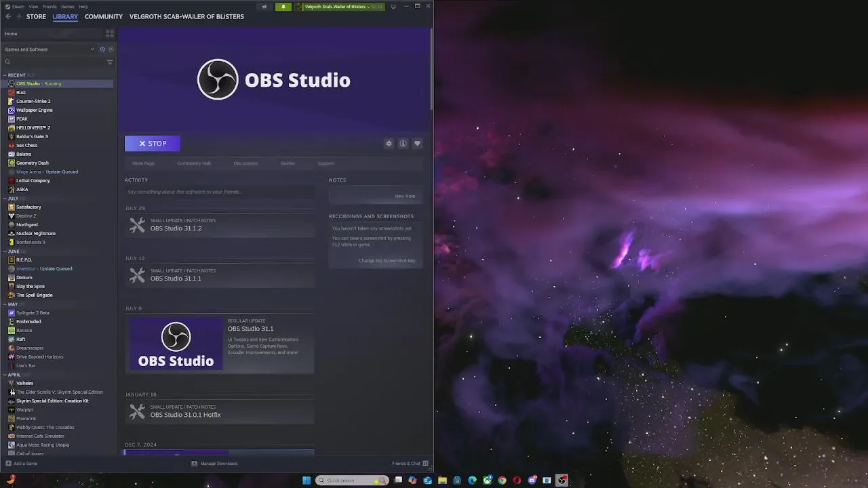
Task: Switch to the STORE tab
Action: pyautogui.click(x=36, y=16)
